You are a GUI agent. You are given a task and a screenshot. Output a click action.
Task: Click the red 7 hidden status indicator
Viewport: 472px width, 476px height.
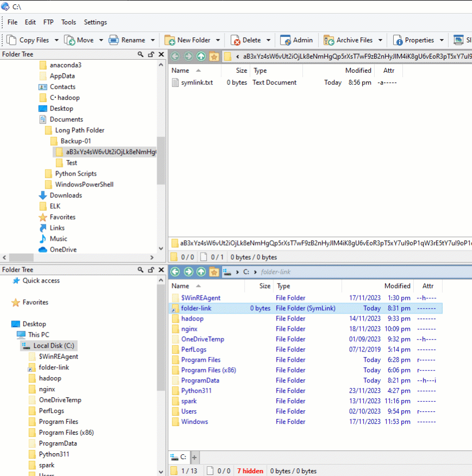(x=250, y=471)
